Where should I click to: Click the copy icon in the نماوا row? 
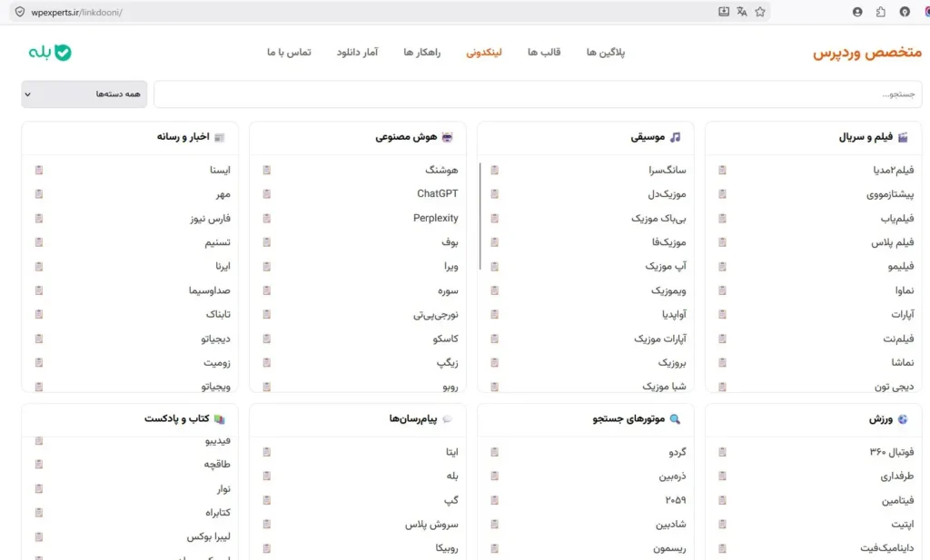coord(722,290)
